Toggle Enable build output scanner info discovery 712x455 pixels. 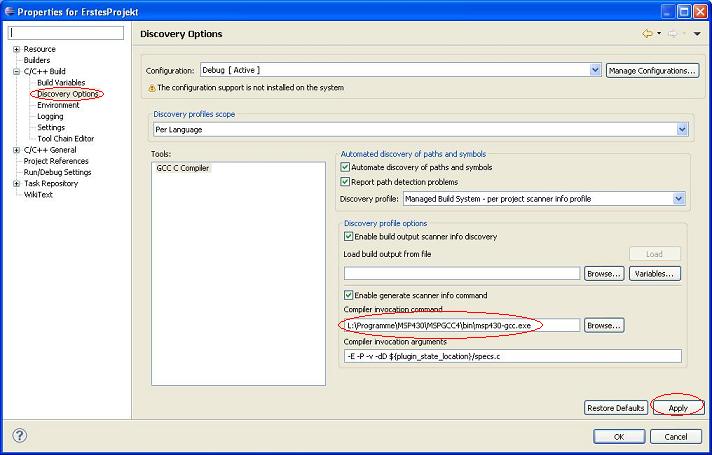tap(348, 237)
